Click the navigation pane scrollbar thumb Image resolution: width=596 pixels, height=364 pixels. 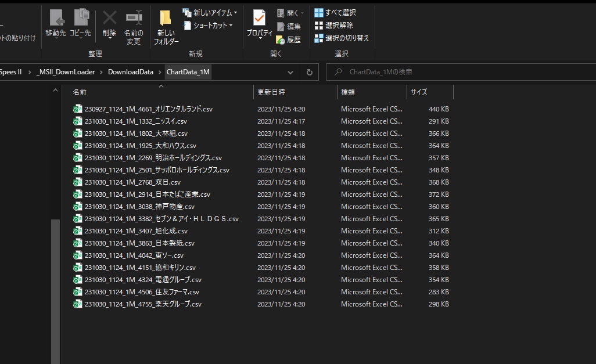pyautogui.click(x=56, y=291)
